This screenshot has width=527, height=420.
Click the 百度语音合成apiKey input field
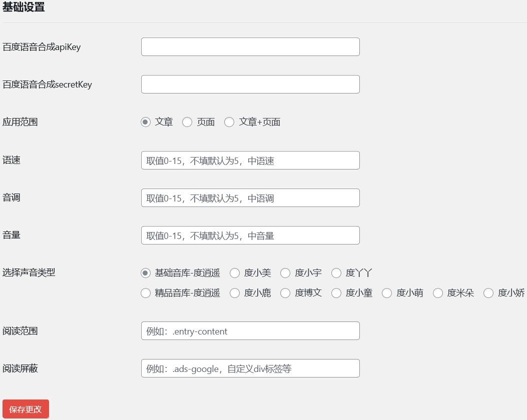(250, 46)
